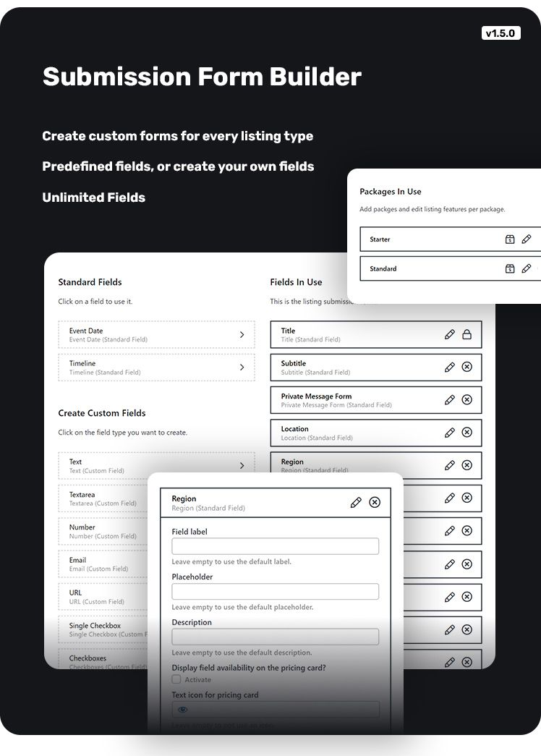541x756 pixels.
Task: Expand the Text custom field chevron
Action: (x=242, y=466)
